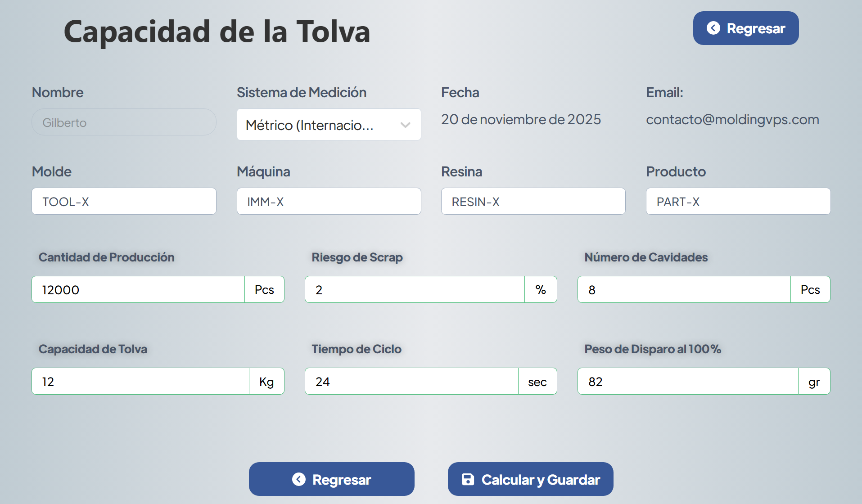The height and width of the screenshot is (504, 862).
Task: Edit the Cantidad de Producción value 12000
Action: pyautogui.click(x=138, y=290)
